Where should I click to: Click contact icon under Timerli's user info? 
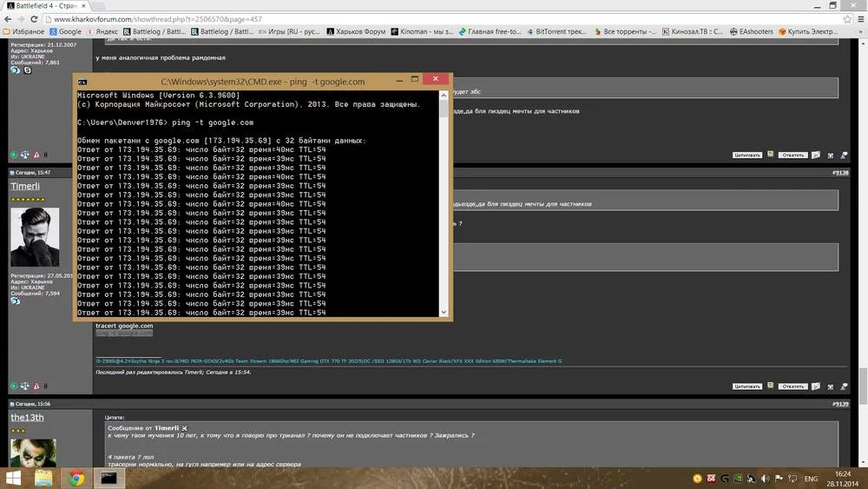click(x=16, y=301)
